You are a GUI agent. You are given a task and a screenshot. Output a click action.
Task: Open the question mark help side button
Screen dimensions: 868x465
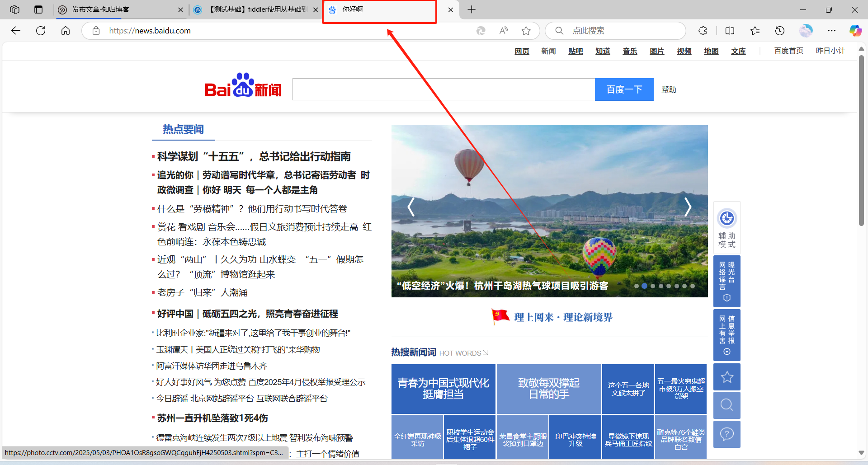(727, 434)
